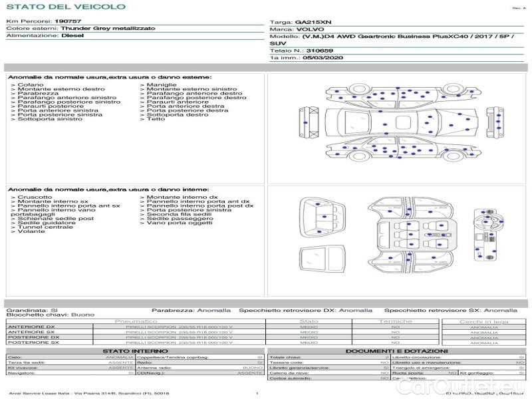Click the Targa GA215XN field
This screenshot has height=399, width=532.
[313, 22]
